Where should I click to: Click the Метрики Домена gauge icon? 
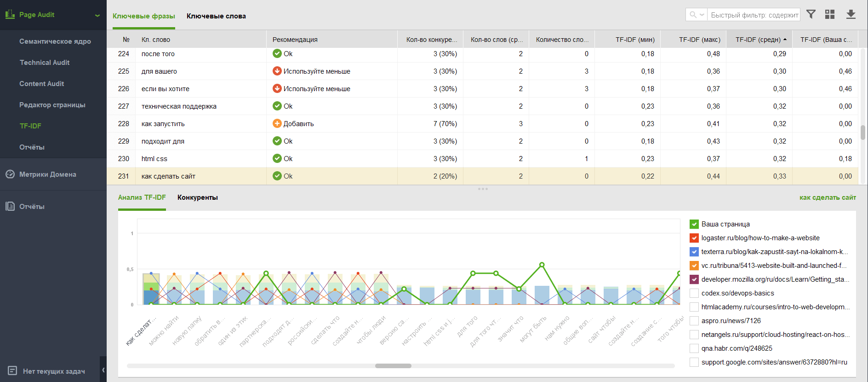coord(10,174)
